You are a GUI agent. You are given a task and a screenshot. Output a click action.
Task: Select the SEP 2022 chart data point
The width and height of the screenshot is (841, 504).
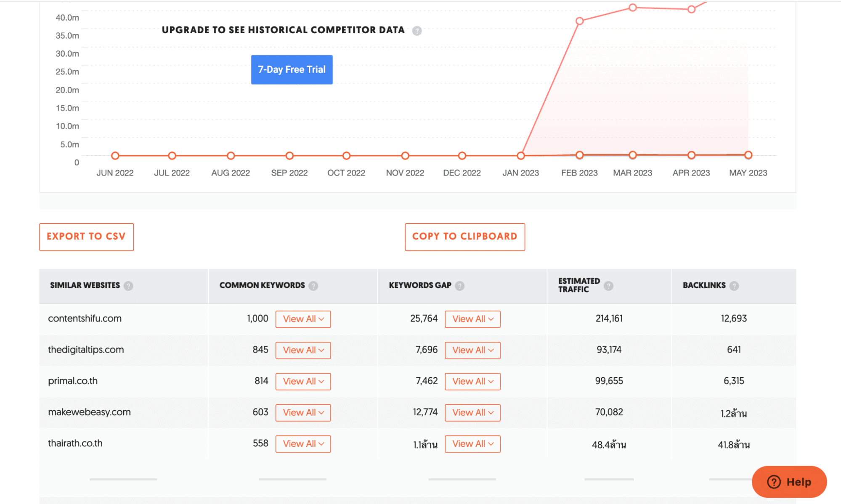pos(289,156)
